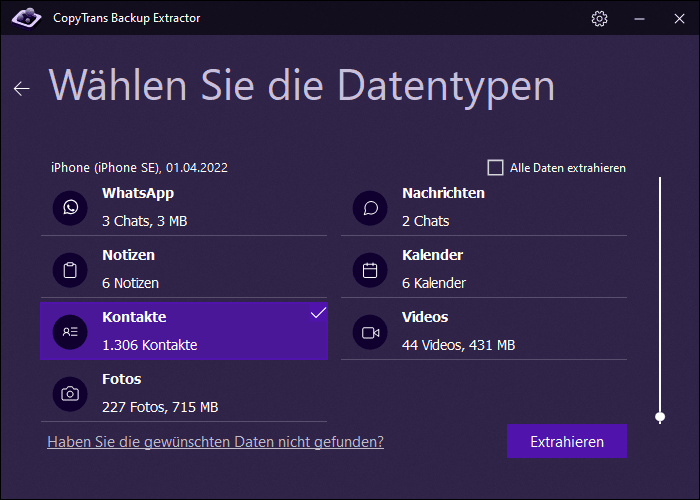Go back with the left arrow
The width and height of the screenshot is (700, 500).
[x=21, y=88]
